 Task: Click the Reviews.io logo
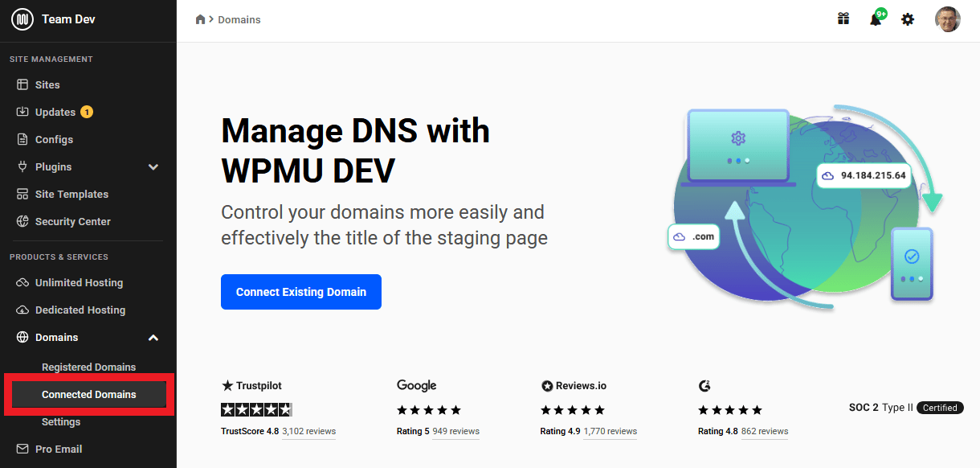click(573, 386)
